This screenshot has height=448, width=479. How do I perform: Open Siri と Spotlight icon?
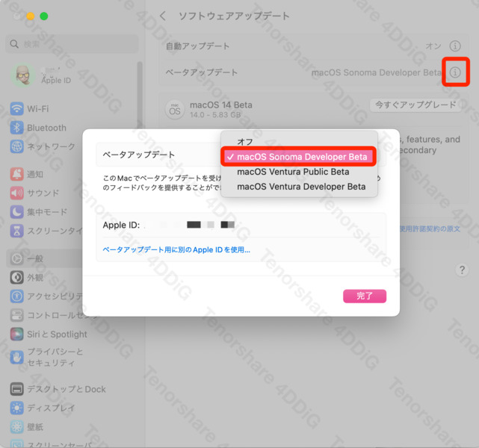(x=16, y=335)
